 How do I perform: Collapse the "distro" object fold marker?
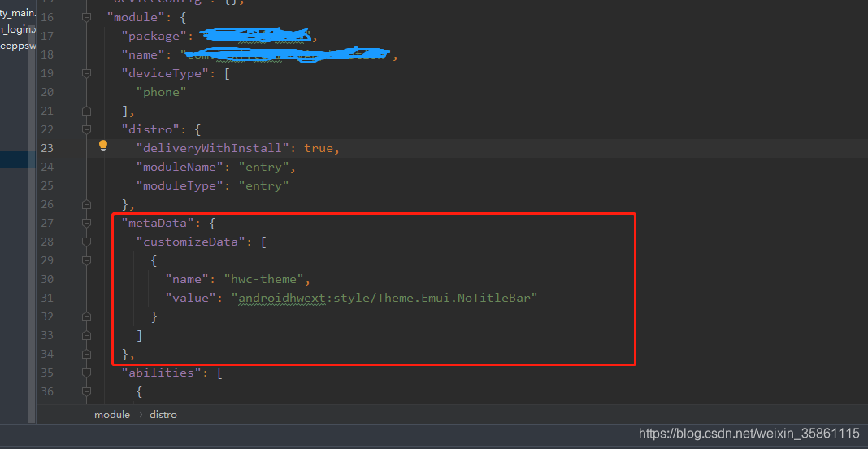pos(86,129)
